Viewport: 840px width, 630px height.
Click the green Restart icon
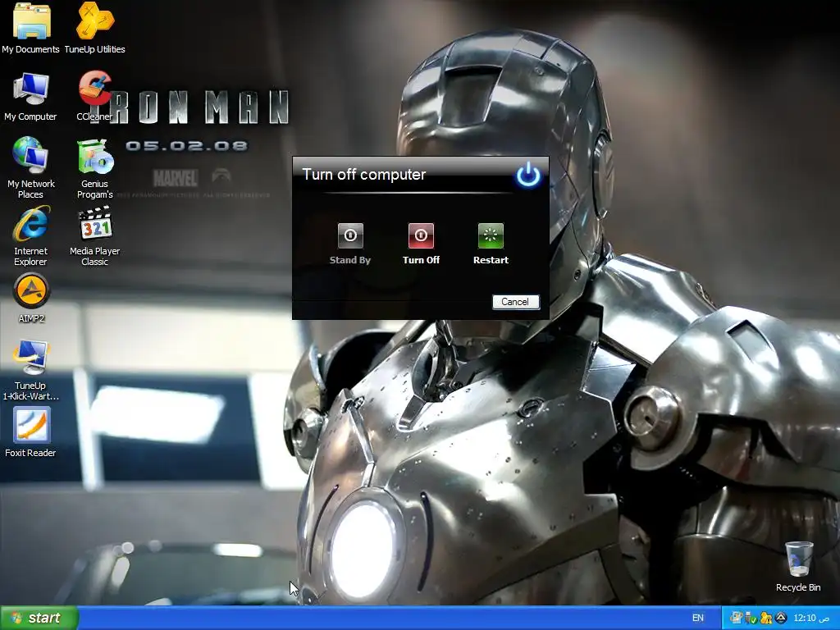(x=491, y=235)
